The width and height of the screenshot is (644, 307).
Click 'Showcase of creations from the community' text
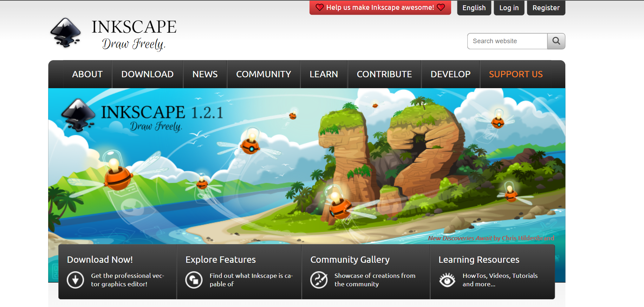click(x=375, y=280)
